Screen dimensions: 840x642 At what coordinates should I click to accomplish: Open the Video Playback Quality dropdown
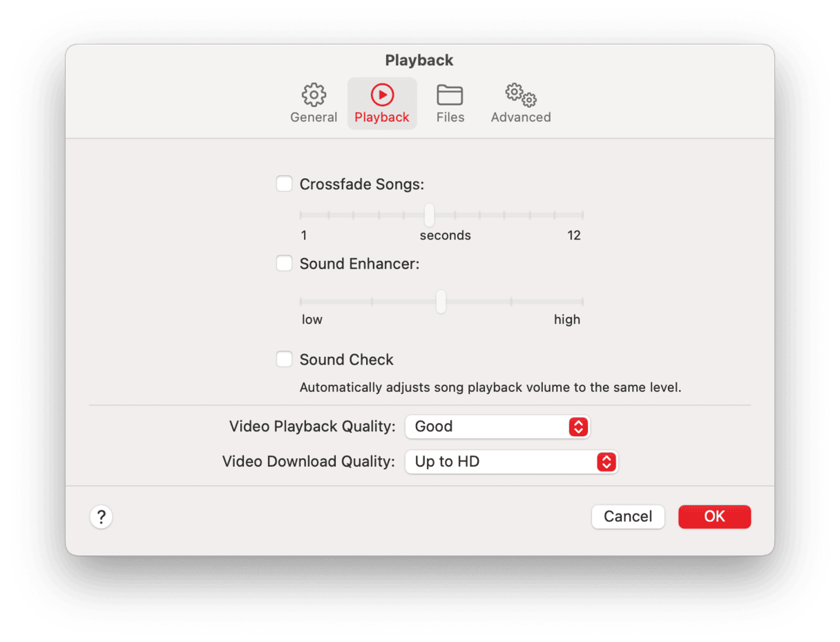[x=497, y=427]
